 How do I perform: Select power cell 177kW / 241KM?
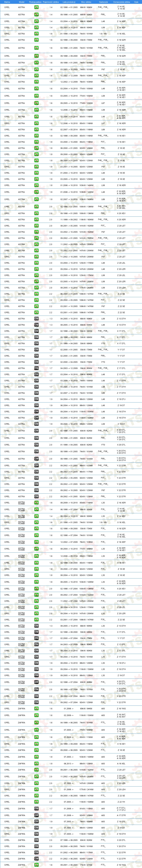click(86, 789)
